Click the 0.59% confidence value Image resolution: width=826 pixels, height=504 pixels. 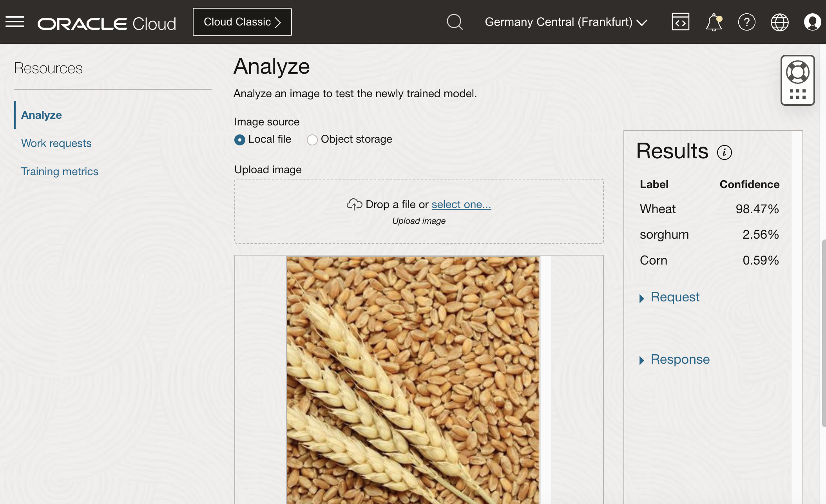click(x=761, y=260)
